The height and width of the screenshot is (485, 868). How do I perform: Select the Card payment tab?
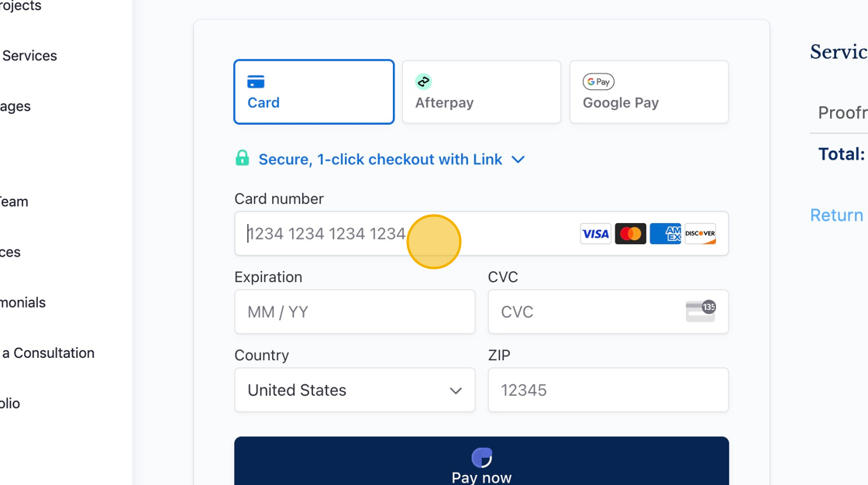314,92
